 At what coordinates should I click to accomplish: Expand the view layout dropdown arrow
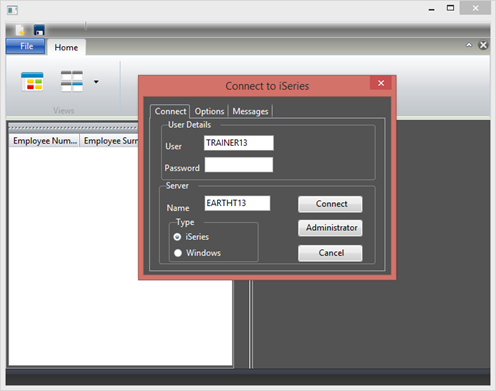click(96, 82)
